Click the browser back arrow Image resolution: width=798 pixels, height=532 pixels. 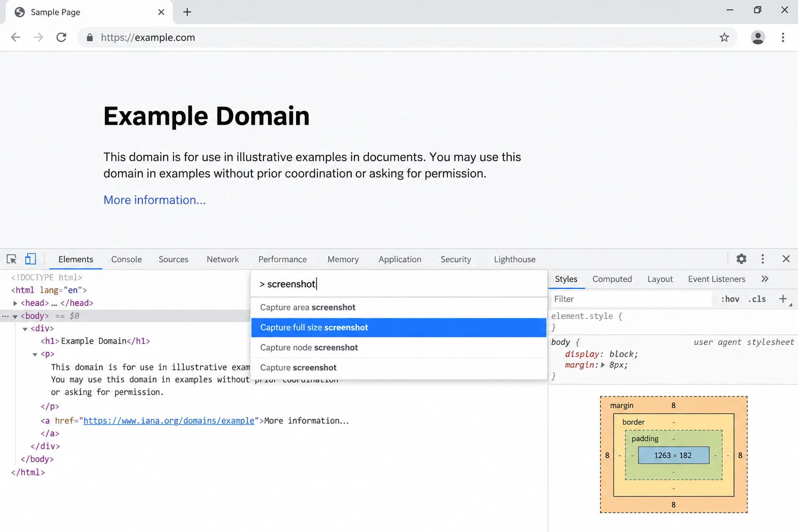tap(16, 37)
